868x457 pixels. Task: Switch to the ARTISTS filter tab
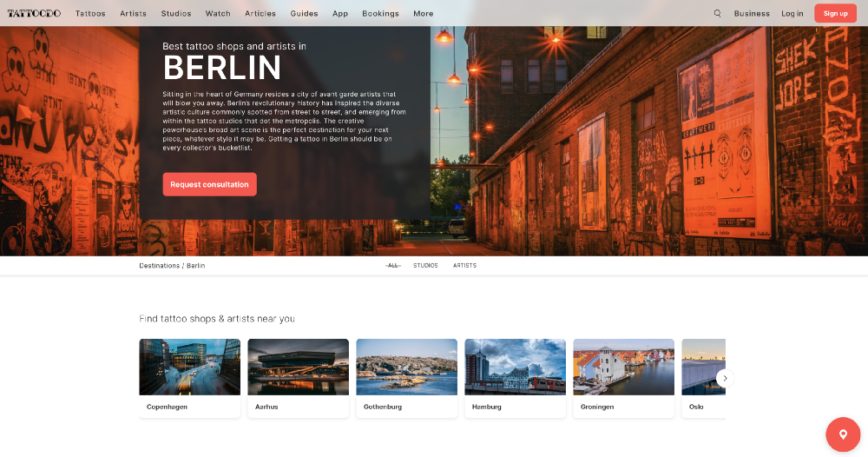click(x=464, y=265)
